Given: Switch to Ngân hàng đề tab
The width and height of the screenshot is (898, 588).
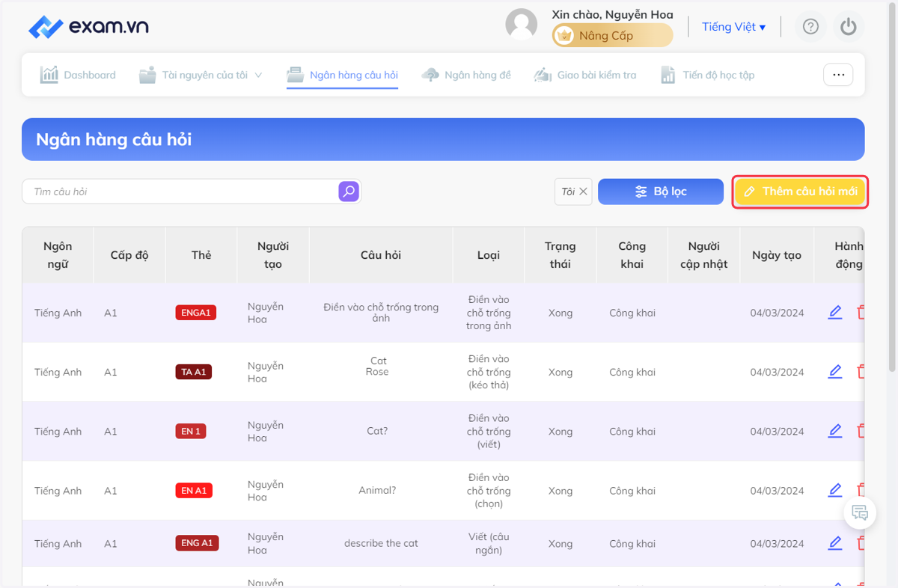Looking at the screenshot, I should (466, 75).
